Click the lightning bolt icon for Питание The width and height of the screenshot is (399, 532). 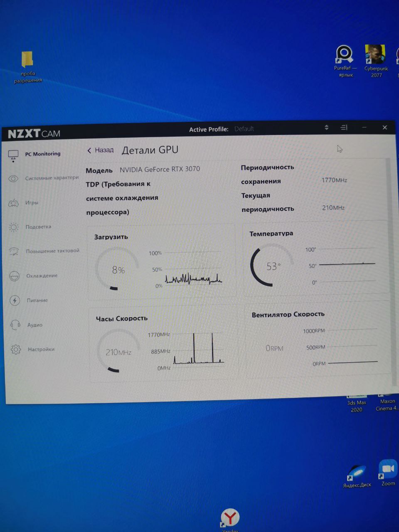tap(15, 300)
